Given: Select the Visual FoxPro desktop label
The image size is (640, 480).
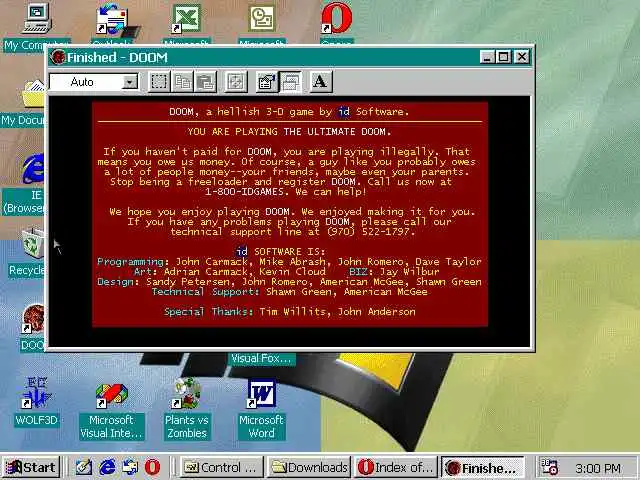Looking at the screenshot, I should (261, 359).
